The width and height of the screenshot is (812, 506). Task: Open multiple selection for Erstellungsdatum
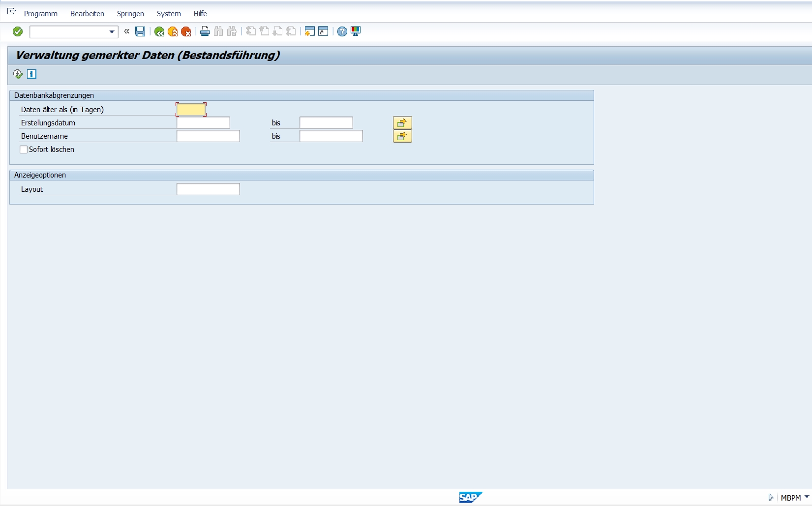point(402,123)
